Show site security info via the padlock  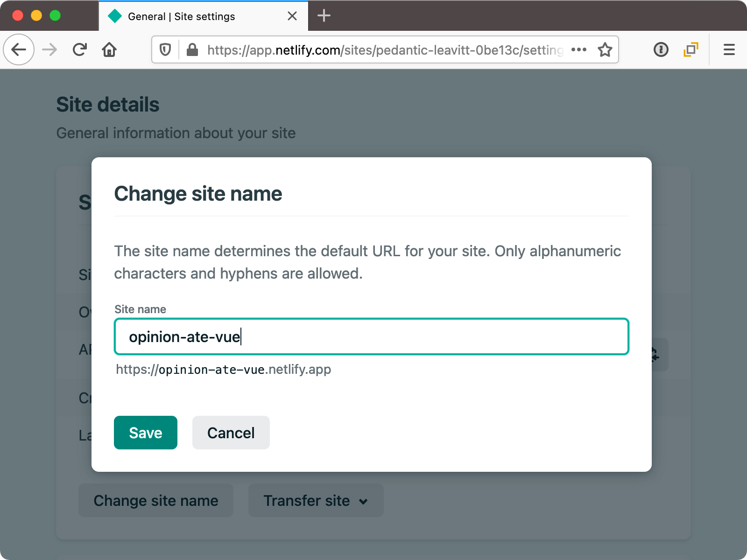[192, 49]
